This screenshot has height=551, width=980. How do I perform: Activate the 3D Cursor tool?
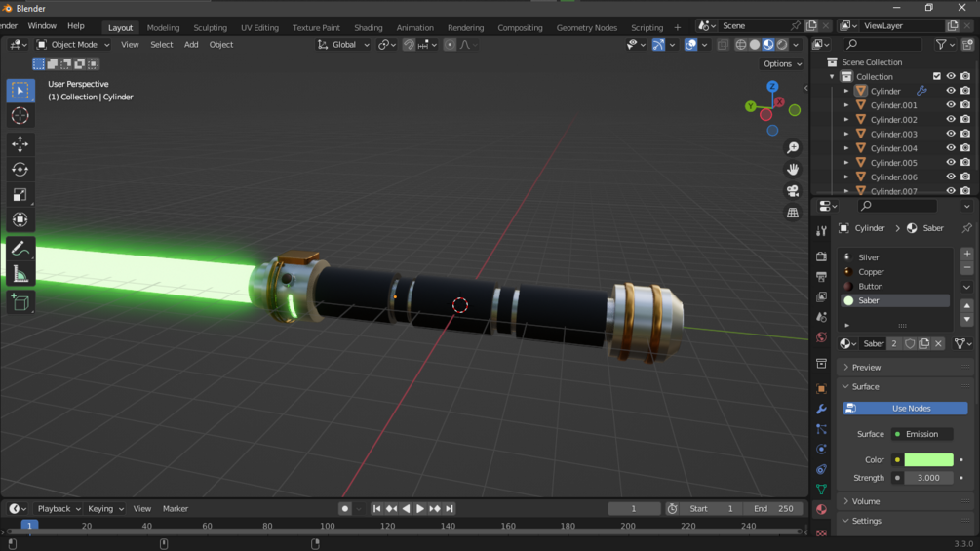click(20, 116)
